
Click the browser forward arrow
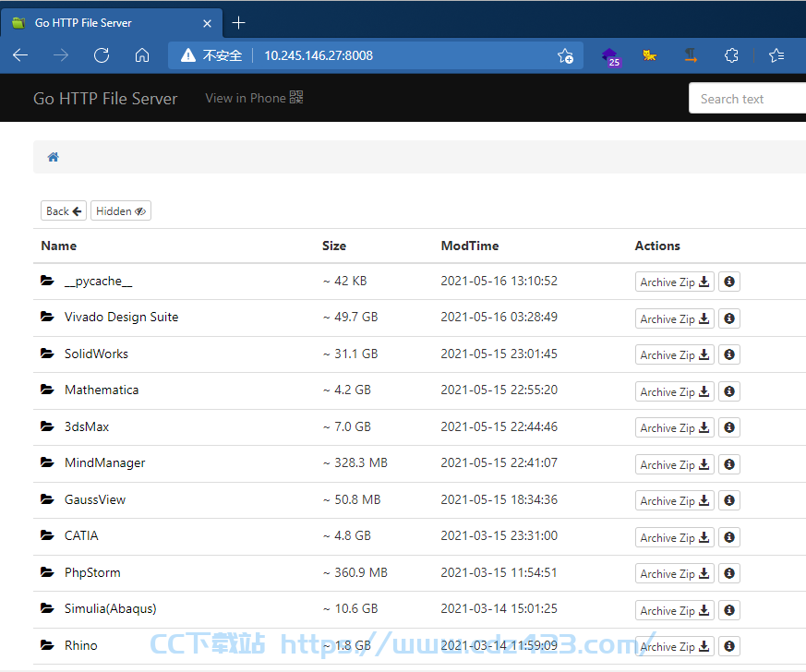pos(61,55)
